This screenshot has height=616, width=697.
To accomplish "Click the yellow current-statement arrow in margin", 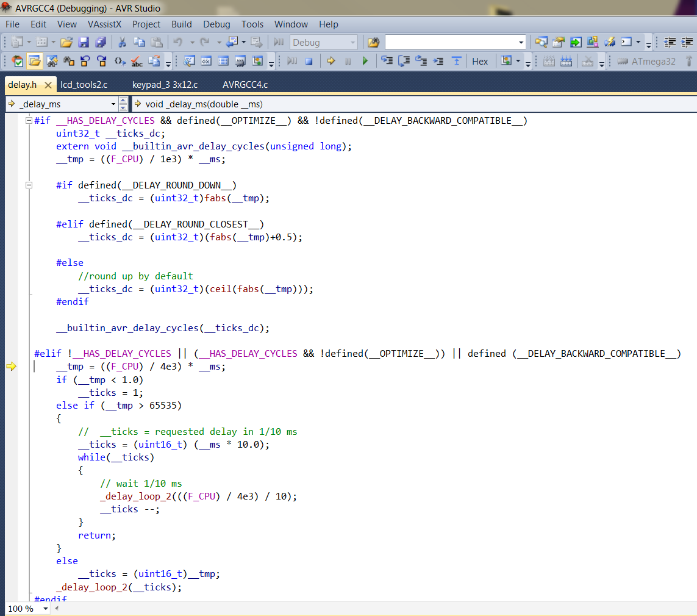I will (11, 367).
